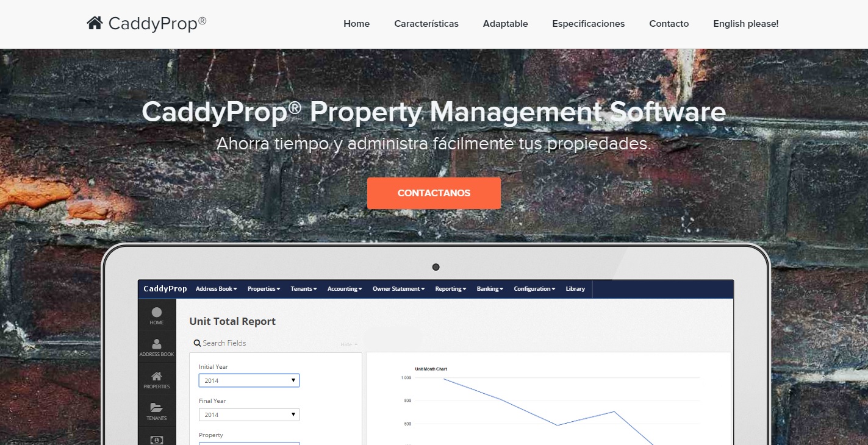Click the money icon below Tenants
The width and height of the screenshot is (868, 445).
pyautogui.click(x=157, y=439)
